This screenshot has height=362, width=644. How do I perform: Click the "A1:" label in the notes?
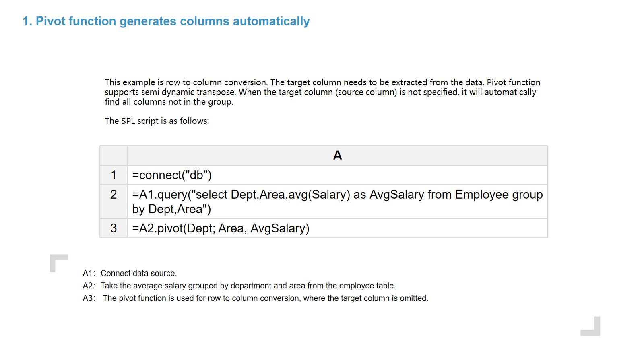pyautogui.click(x=89, y=274)
